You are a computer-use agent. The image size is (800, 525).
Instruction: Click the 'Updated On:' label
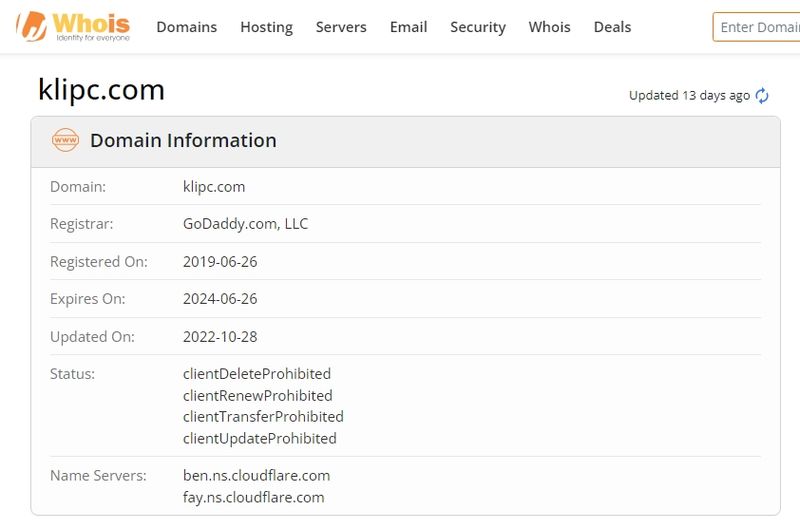[x=92, y=337]
